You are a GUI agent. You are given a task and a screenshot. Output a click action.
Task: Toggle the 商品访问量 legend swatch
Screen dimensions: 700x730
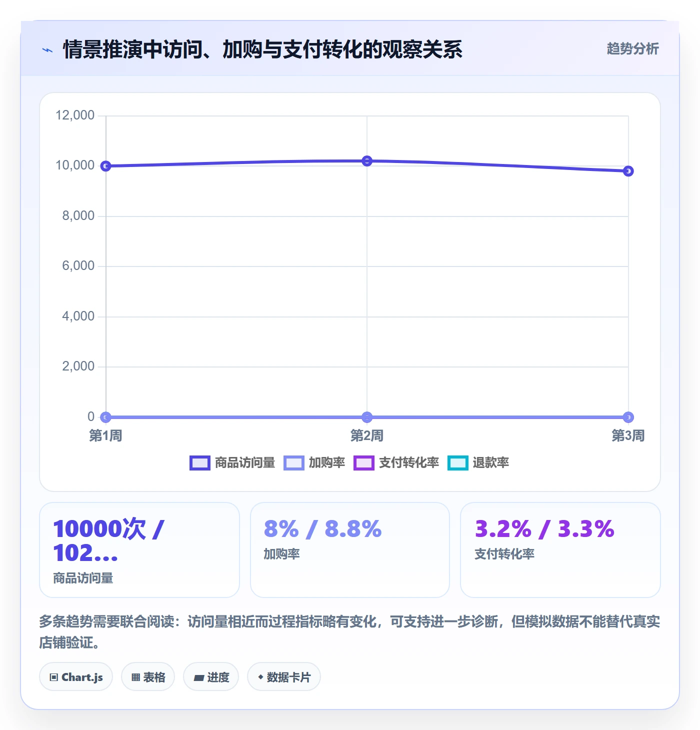(200, 463)
